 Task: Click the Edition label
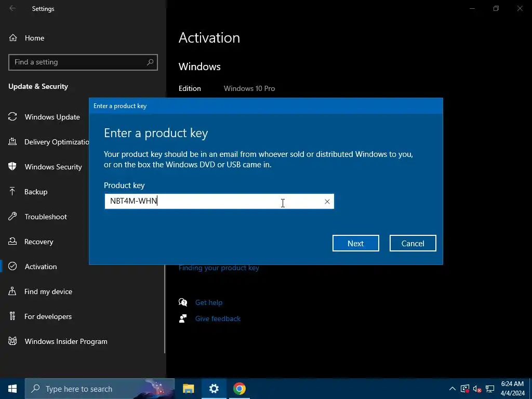tap(190, 88)
